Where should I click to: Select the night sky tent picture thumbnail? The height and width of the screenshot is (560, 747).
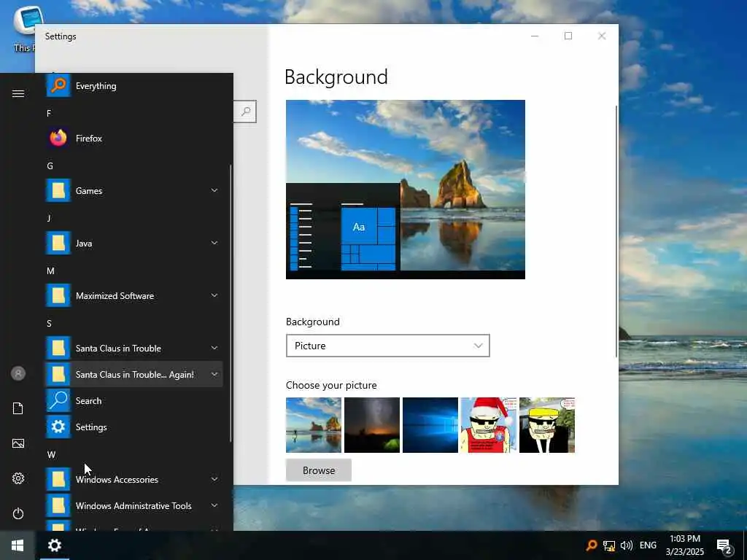click(x=372, y=425)
